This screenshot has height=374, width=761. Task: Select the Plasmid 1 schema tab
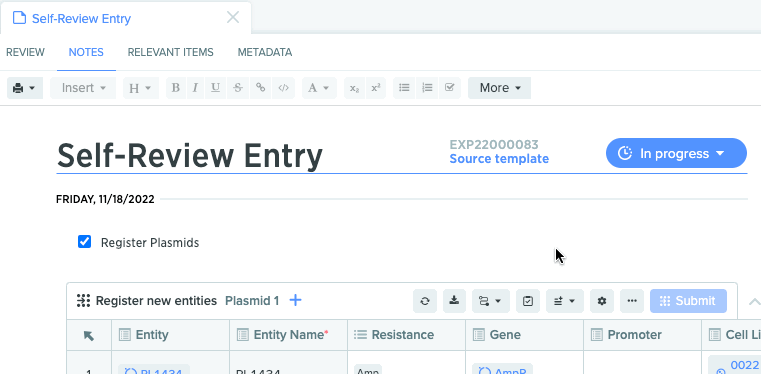[252, 301]
